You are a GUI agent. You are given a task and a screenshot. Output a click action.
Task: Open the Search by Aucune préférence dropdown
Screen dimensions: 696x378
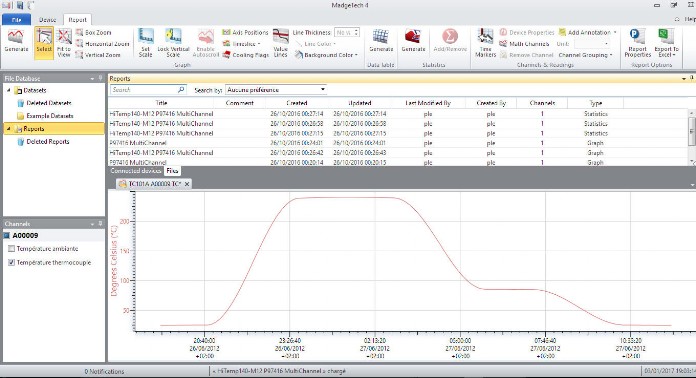click(x=276, y=90)
